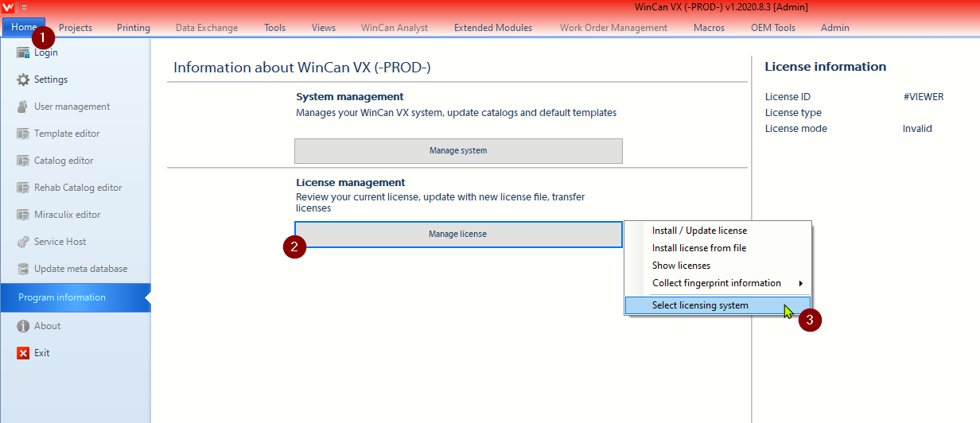Click the Service Host wrench icon
Screen dimensions: 980x423
pos(23,242)
